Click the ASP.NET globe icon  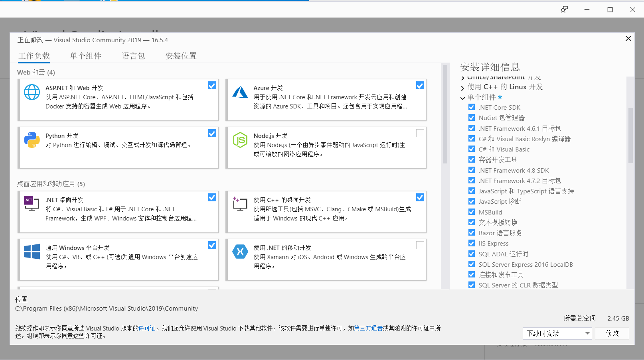(32, 92)
